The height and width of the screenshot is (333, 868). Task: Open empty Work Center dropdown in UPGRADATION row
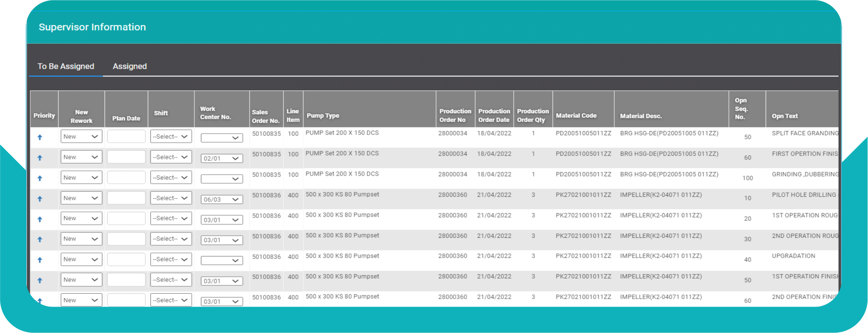[x=222, y=260]
